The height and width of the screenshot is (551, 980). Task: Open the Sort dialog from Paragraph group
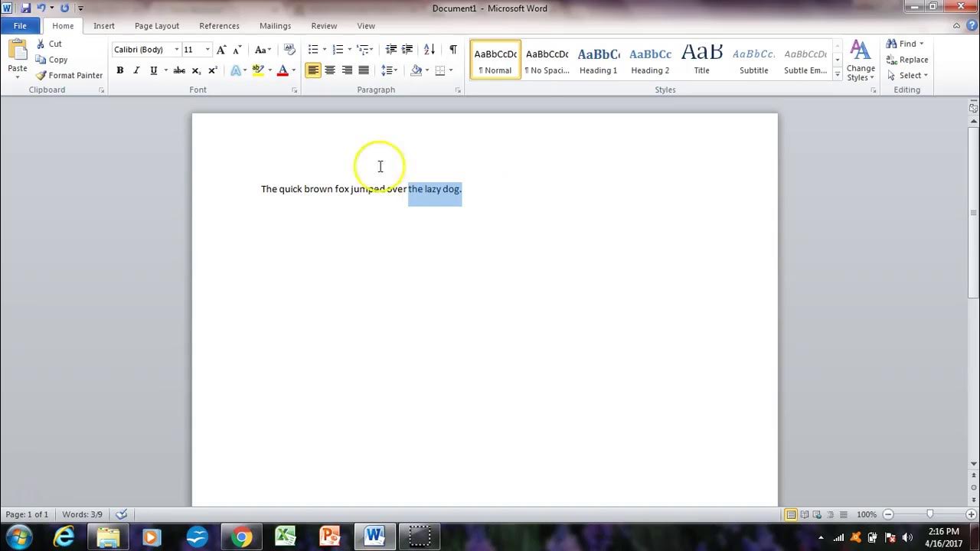tap(430, 48)
